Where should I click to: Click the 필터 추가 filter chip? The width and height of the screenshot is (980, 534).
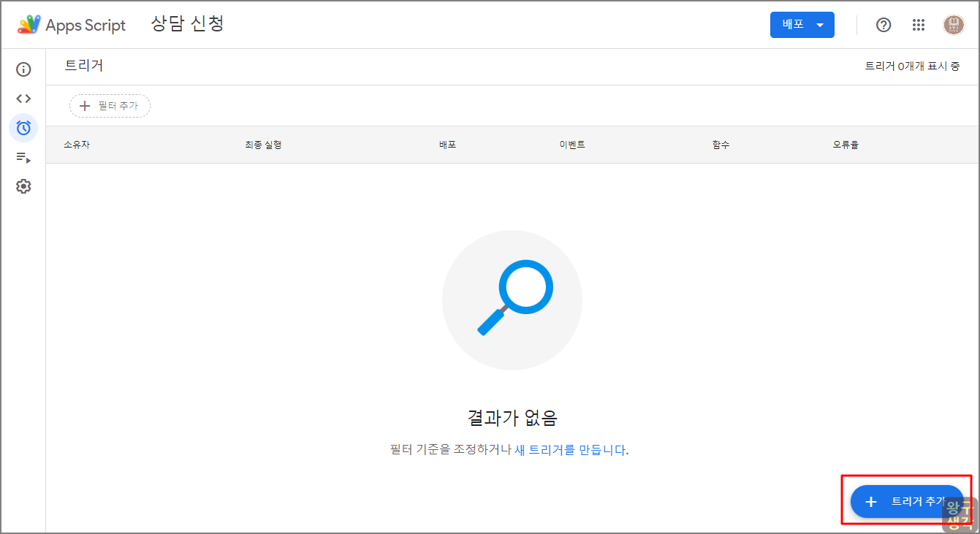click(x=110, y=106)
